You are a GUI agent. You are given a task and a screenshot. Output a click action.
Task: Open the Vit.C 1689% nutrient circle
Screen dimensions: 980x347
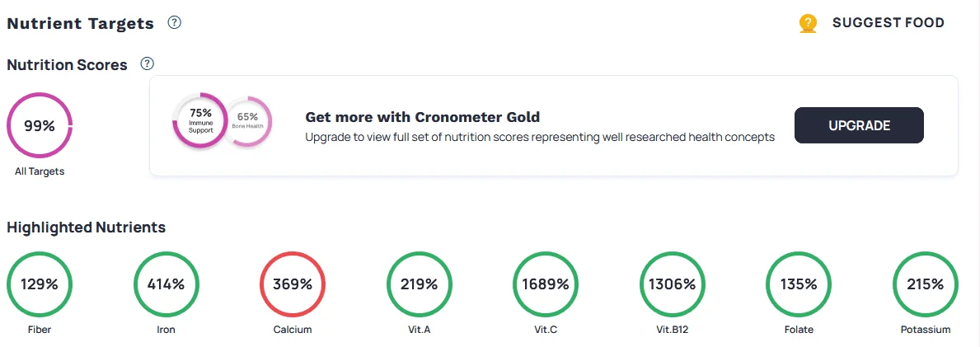coord(546,284)
